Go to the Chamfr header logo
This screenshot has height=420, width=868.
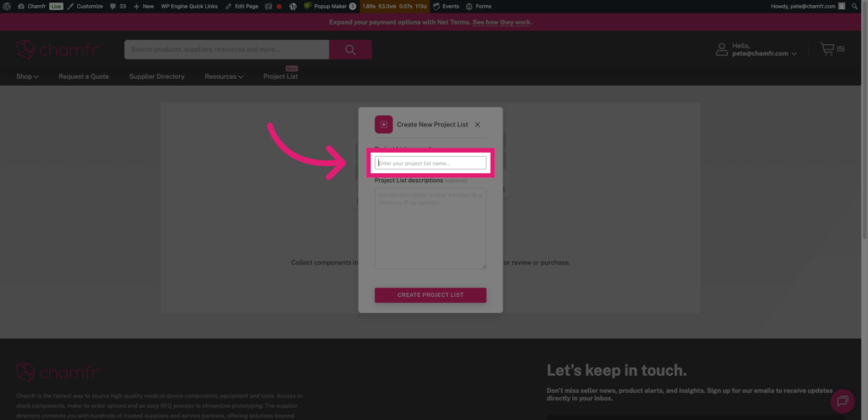pyautogui.click(x=58, y=49)
